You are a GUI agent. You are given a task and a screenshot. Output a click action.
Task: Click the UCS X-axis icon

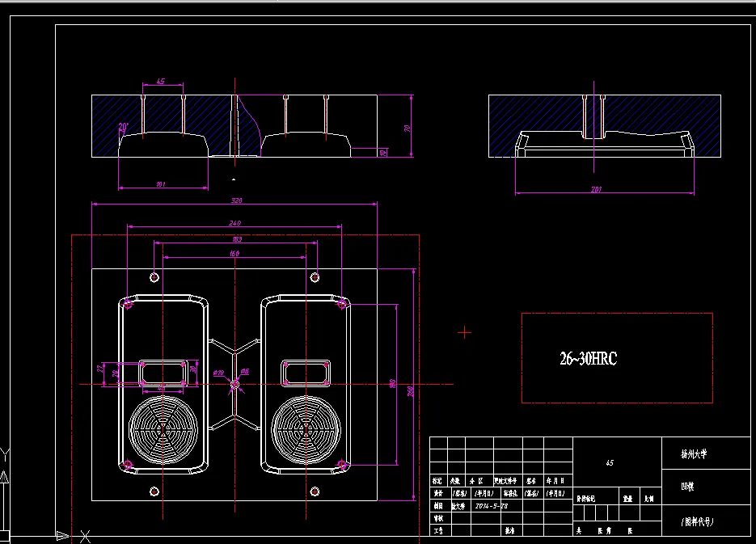(x=74, y=536)
